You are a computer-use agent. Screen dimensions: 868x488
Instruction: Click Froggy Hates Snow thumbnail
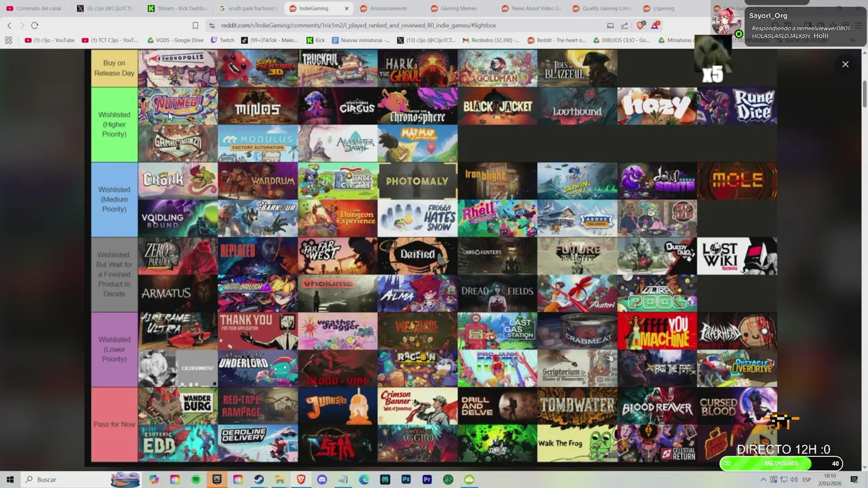tap(417, 218)
